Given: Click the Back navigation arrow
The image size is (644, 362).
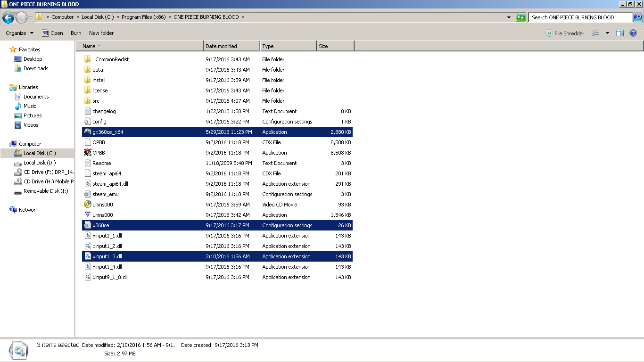Looking at the screenshot, I should 8,17.
